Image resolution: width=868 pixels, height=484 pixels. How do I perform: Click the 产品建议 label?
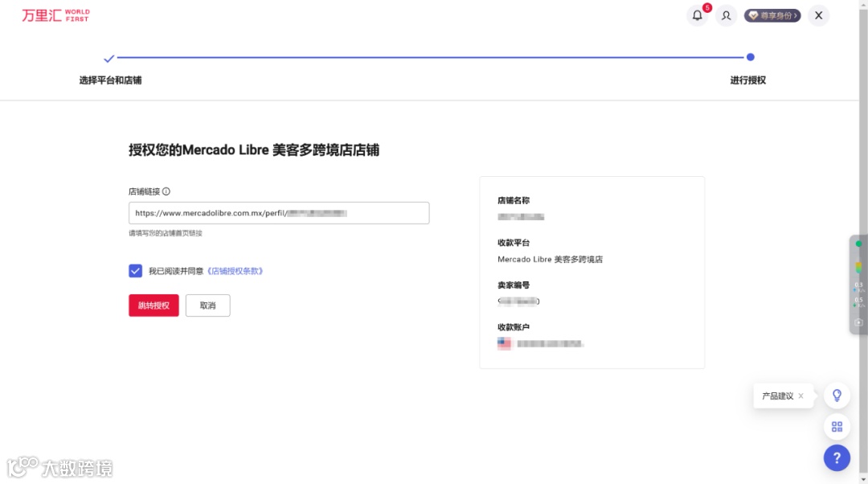(777, 396)
